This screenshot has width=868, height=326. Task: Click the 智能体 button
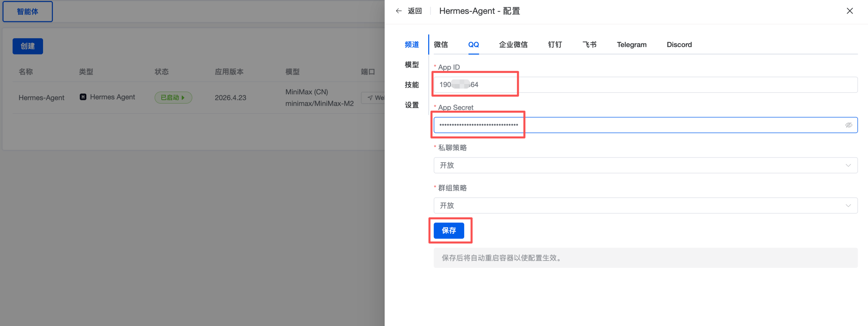click(x=27, y=11)
